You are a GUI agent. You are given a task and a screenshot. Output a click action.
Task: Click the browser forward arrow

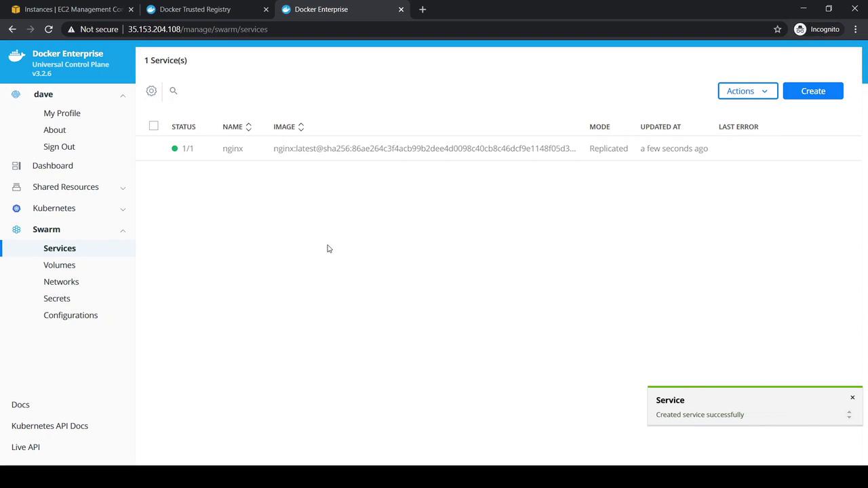pyautogui.click(x=31, y=29)
